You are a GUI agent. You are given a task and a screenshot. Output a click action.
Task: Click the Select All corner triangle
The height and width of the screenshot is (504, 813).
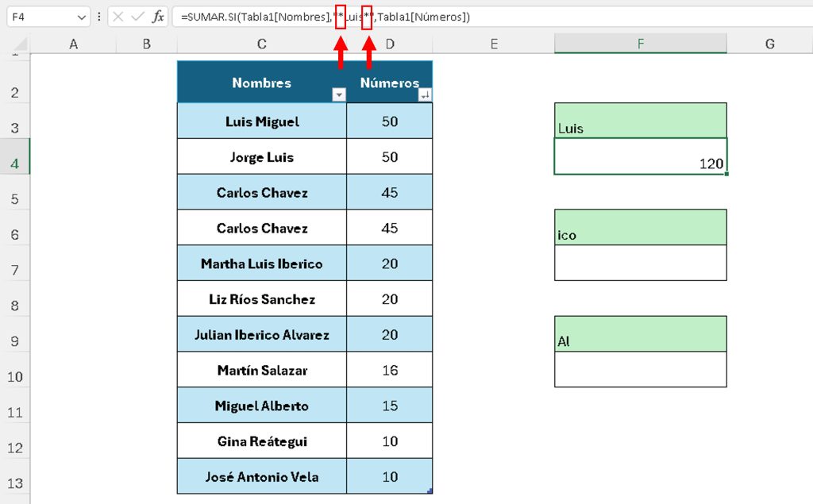[21, 44]
